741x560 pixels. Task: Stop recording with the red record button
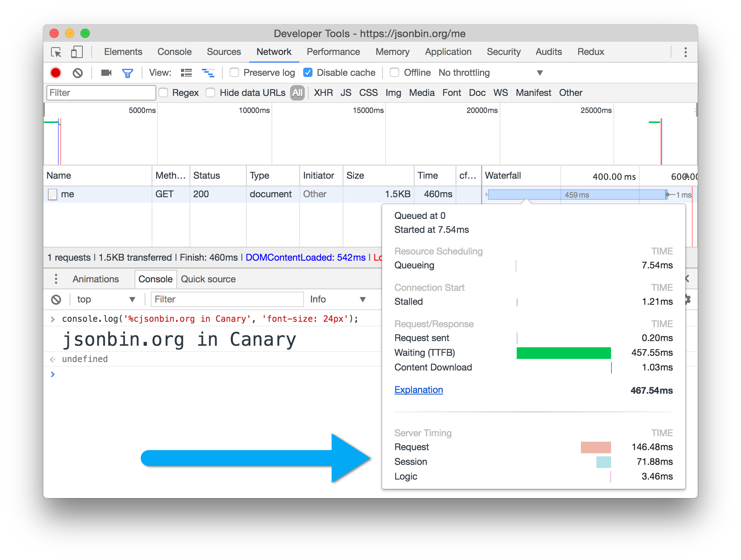pos(56,73)
